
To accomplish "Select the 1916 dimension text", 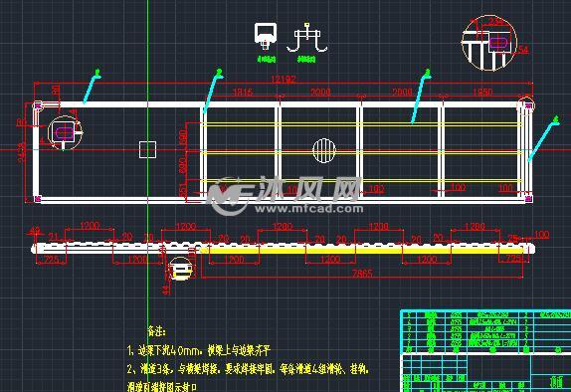I will [242, 92].
